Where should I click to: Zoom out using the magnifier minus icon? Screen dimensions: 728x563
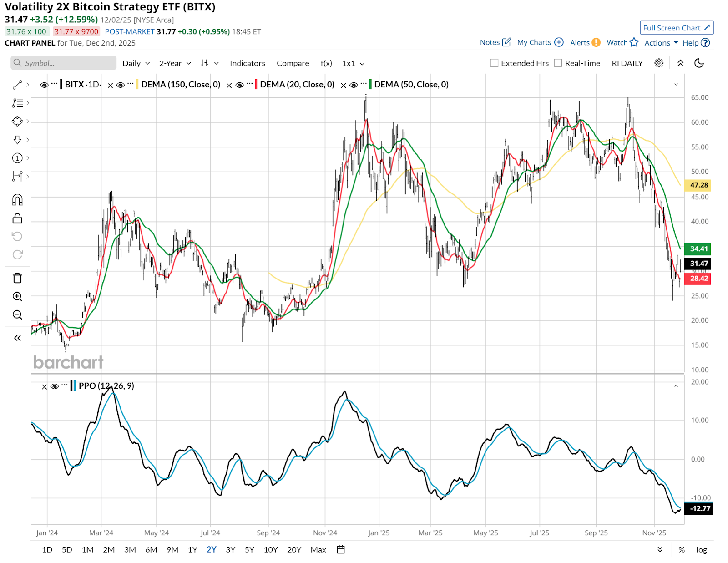[x=17, y=315]
